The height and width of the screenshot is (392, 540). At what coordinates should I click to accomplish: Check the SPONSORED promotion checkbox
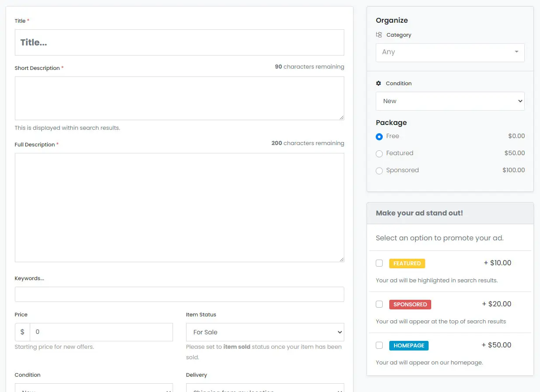click(379, 304)
